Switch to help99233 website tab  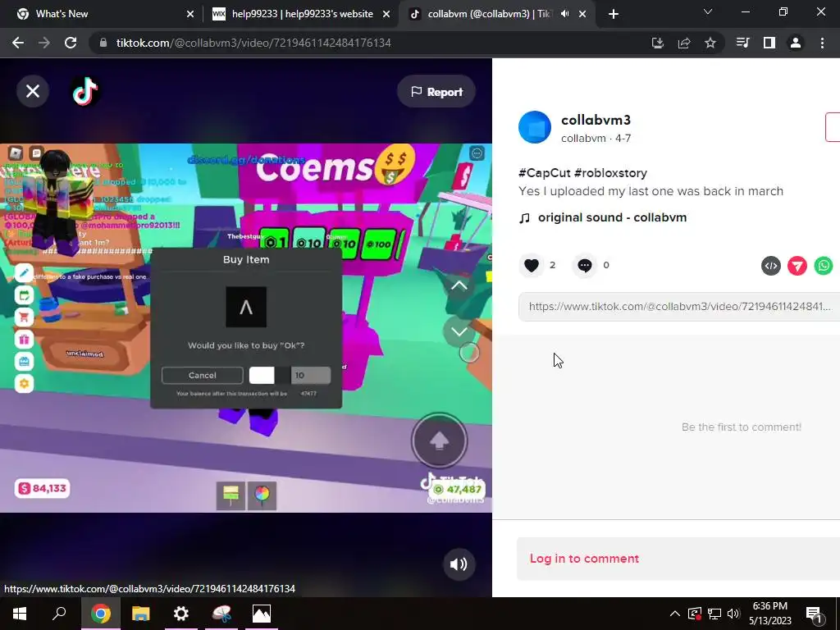pyautogui.click(x=302, y=14)
